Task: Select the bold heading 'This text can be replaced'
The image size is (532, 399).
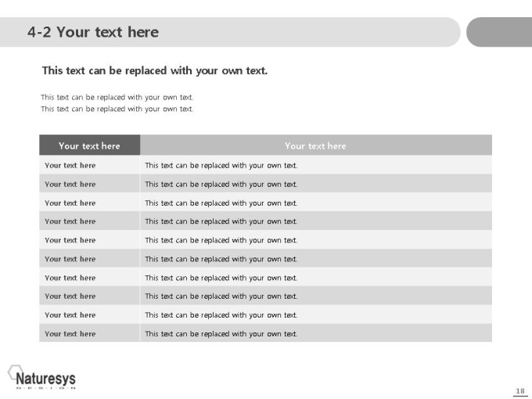Action: tap(155, 70)
